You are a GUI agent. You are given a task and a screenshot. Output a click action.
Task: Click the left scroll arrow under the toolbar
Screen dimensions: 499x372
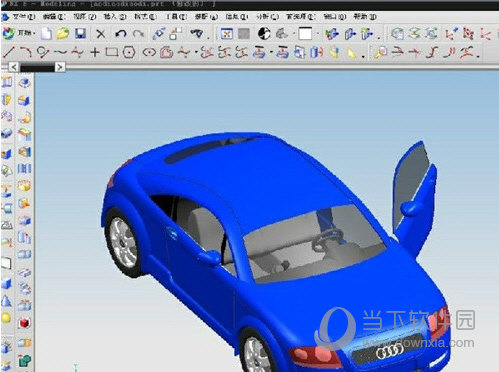tap(13, 67)
